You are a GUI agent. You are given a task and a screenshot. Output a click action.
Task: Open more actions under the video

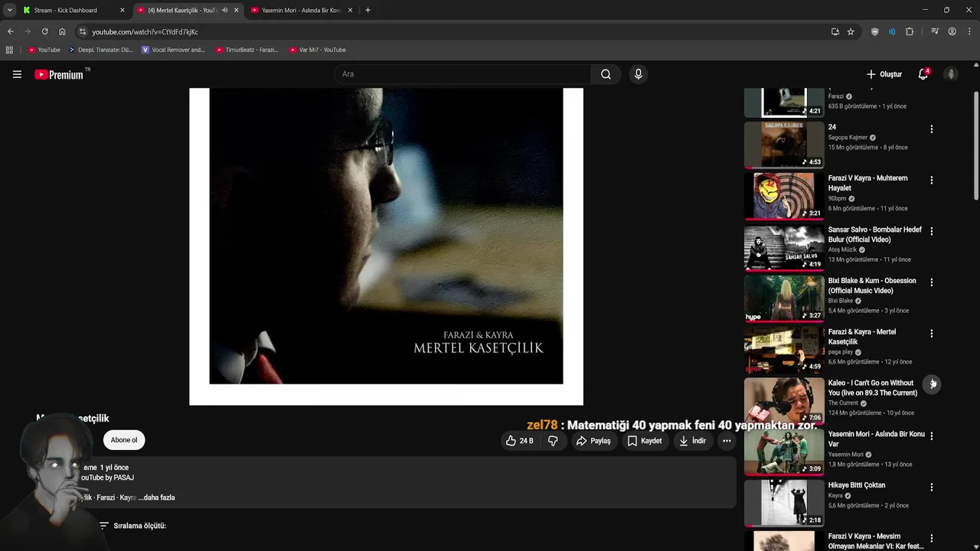(727, 441)
